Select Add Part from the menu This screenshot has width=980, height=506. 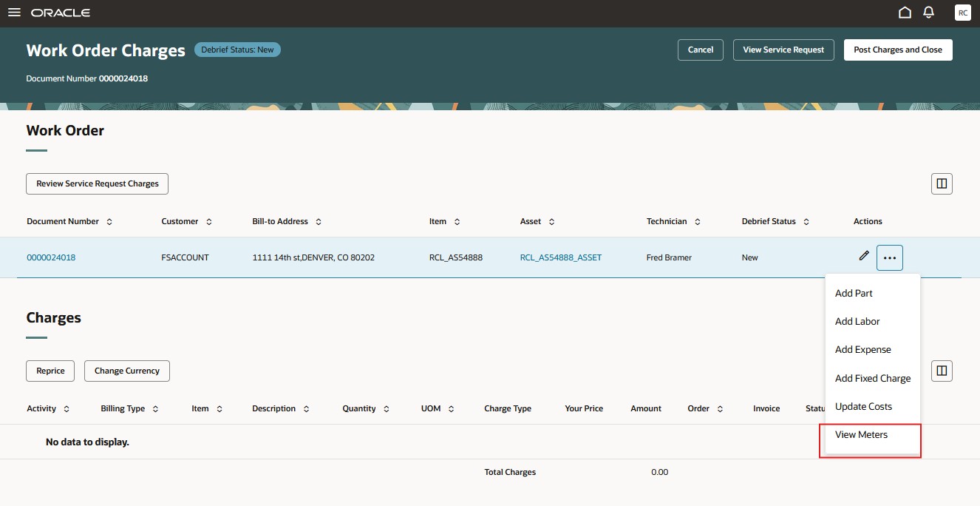tap(872, 293)
